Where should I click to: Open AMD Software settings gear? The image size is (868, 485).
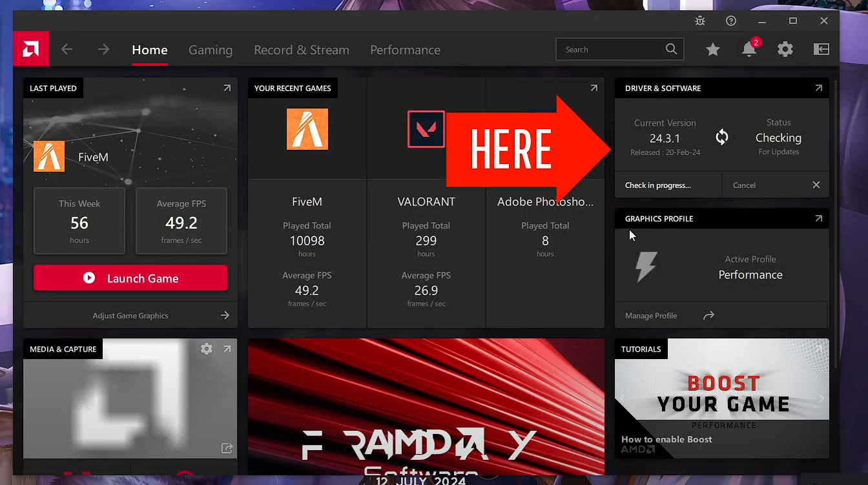point(785,49)
